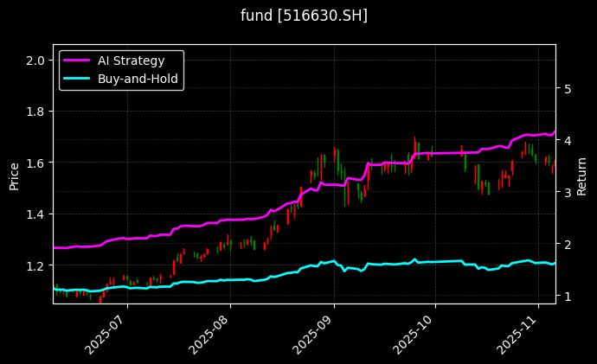Click the 1.6 price tick label
Image resolution: width=597 pixels, height=364 pixels.
36,163
